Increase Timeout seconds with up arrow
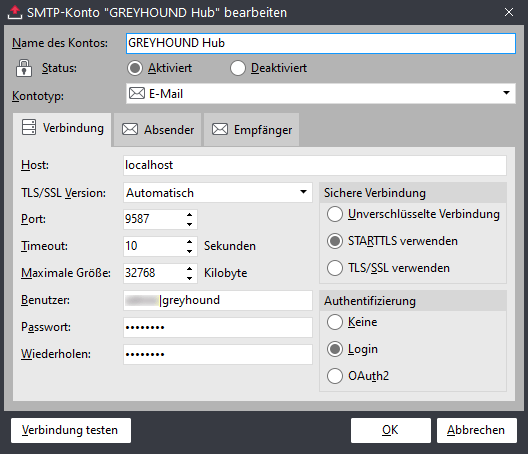The image size is (528, 454). 190,241
